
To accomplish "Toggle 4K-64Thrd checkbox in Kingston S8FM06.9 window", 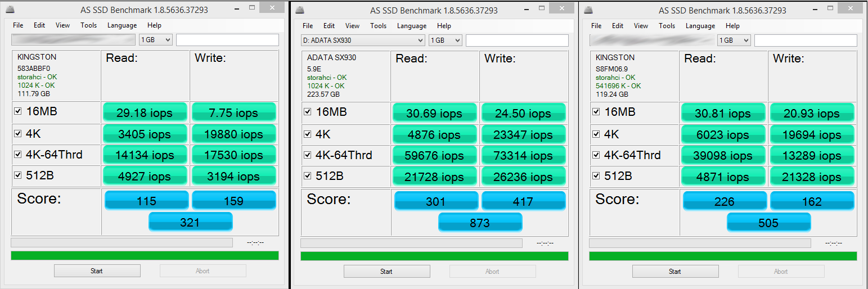I will coord(596,155).
